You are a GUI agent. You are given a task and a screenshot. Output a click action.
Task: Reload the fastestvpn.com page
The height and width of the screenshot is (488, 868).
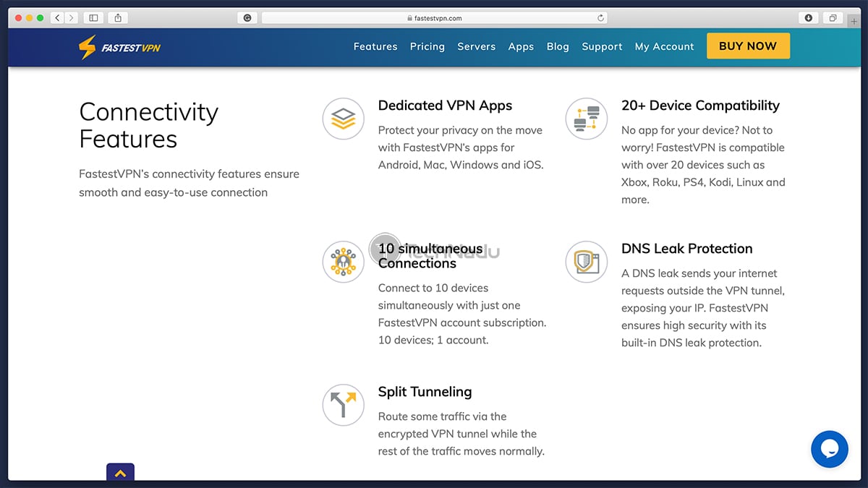[x=600, y=18]
